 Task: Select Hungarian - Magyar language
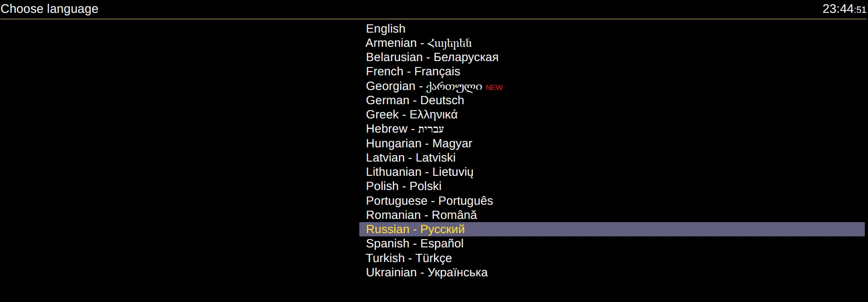pyautogui.click(x=418, y=144)
